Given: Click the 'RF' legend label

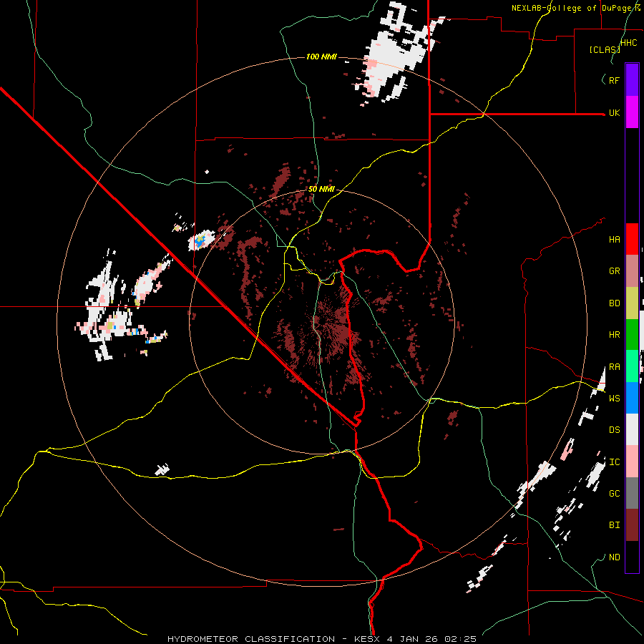Looking at the screenshot, I should tap(614, 80).
